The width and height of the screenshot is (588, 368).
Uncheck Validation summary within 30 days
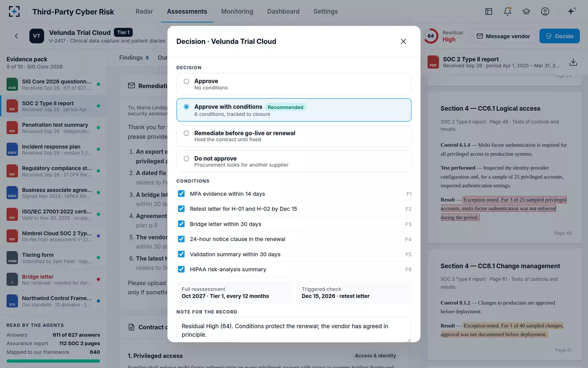(181, 254)
